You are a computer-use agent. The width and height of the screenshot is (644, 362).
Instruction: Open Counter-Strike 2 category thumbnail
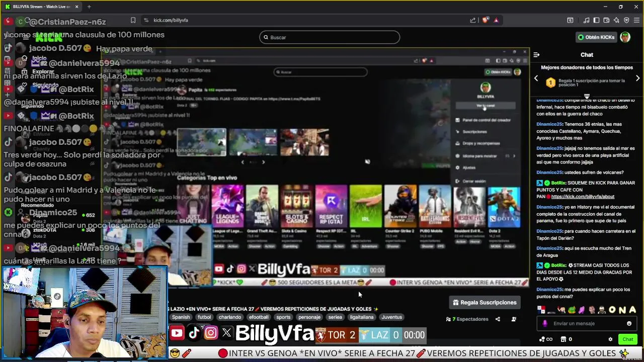coord(400,206)
